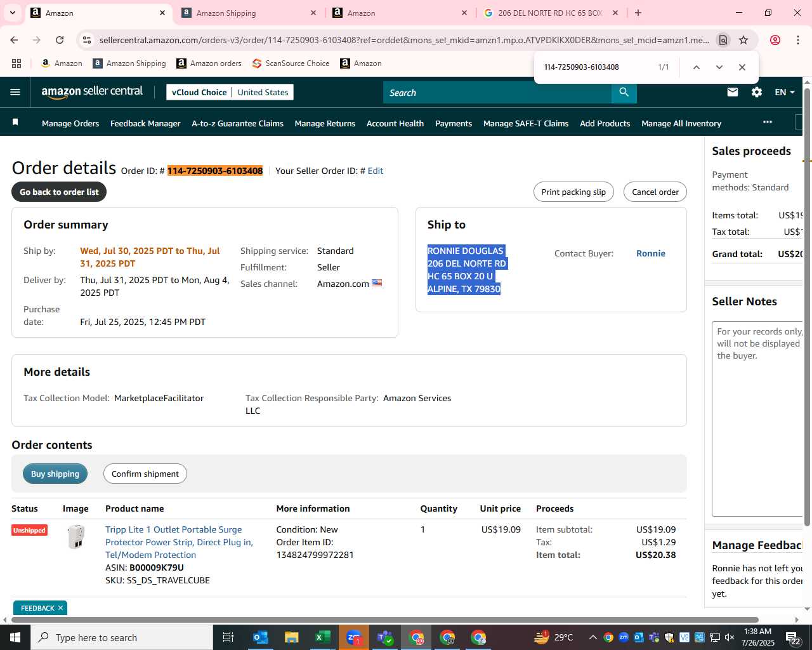This screenshot has width=812, height=650.
Task: Open notification center icon
Action: tap(794, 637)
